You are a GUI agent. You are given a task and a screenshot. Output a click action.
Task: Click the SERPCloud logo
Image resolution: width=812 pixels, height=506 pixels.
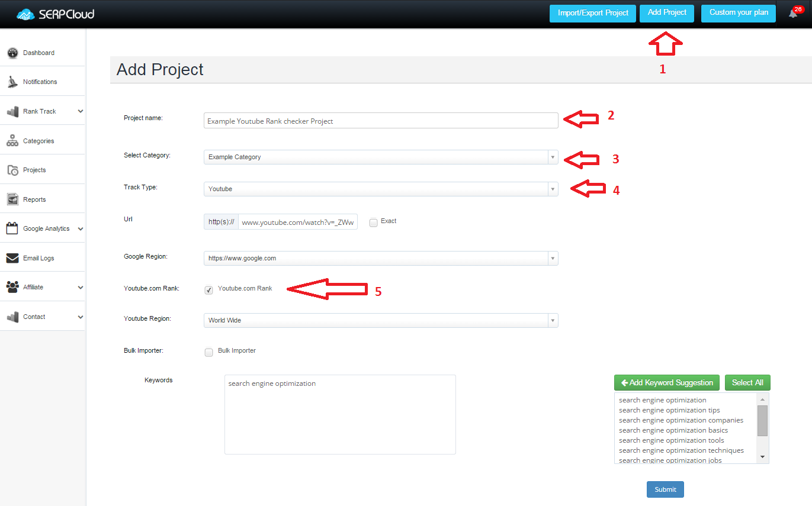(54, 13)
